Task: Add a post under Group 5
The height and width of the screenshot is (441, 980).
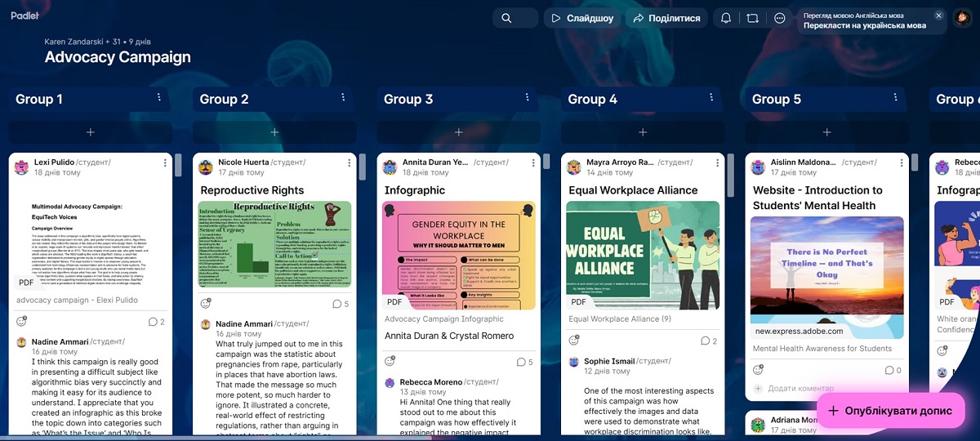Action: [827, 132]
